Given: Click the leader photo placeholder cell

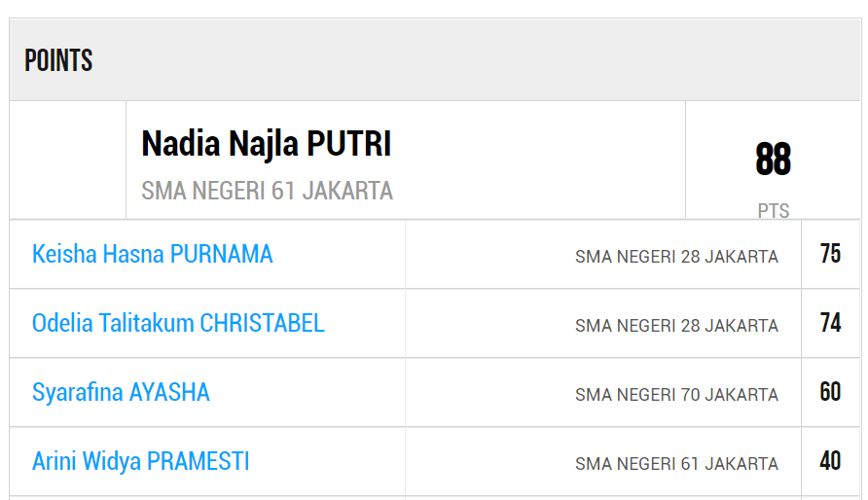Looking at the screenshot, I should (67, 160).
